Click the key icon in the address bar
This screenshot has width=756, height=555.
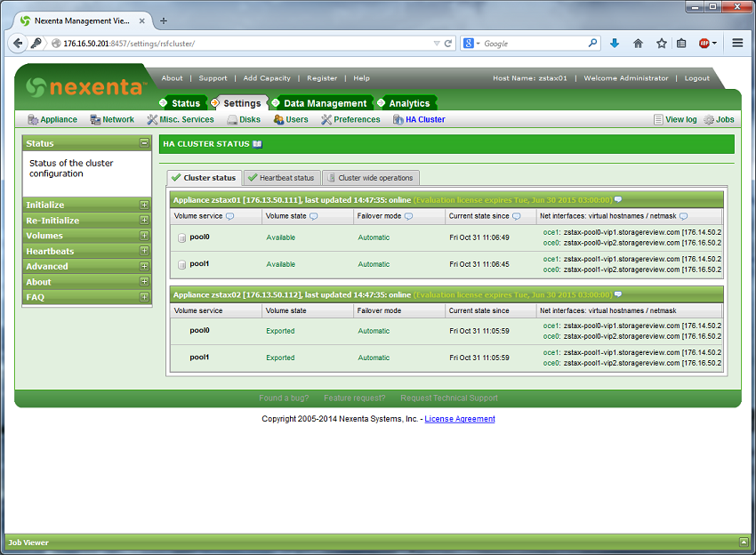(x=36, y=44)
